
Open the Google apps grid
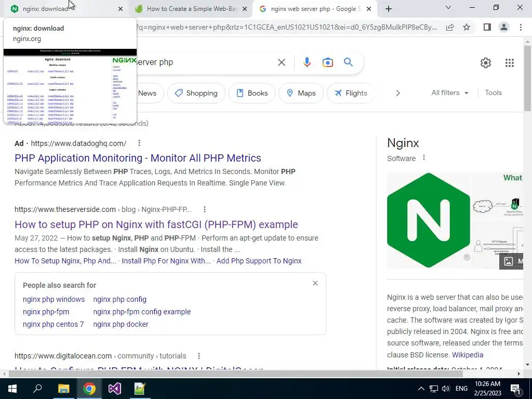coord(509,63)
